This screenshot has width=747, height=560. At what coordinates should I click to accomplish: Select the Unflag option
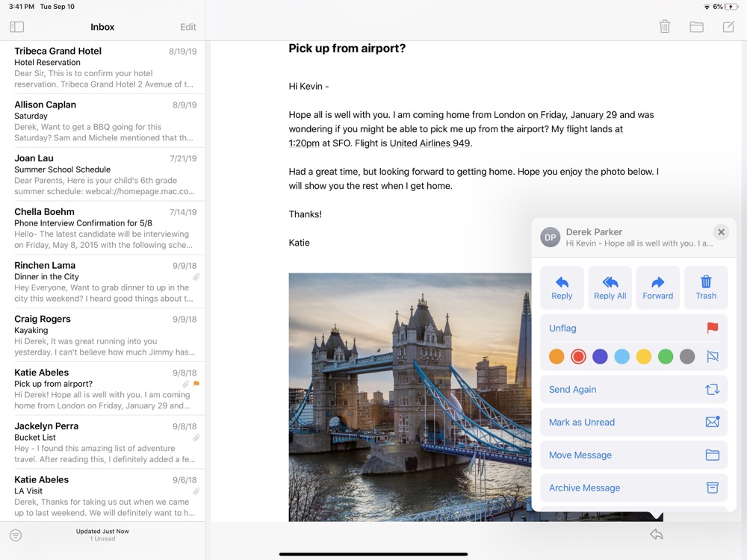pyautogui.click(x=633, y=328)
